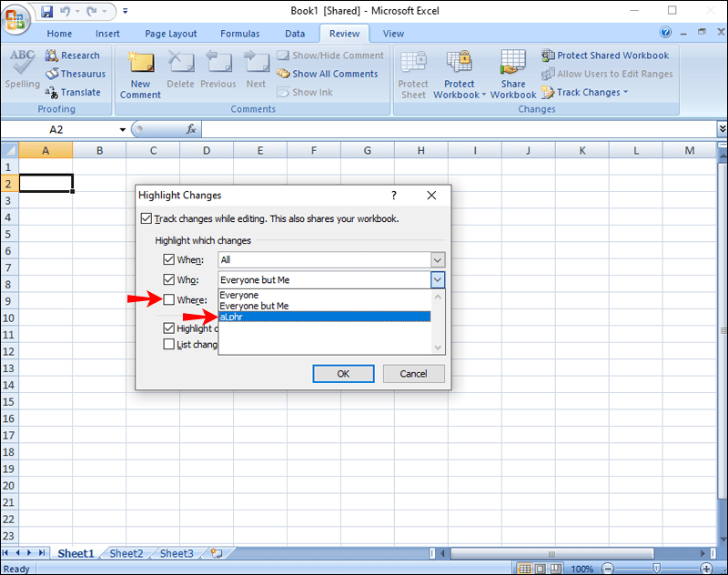Open the Page Layout tab
The width and height of the screenshot is (728, 575).
coord(170,34)
